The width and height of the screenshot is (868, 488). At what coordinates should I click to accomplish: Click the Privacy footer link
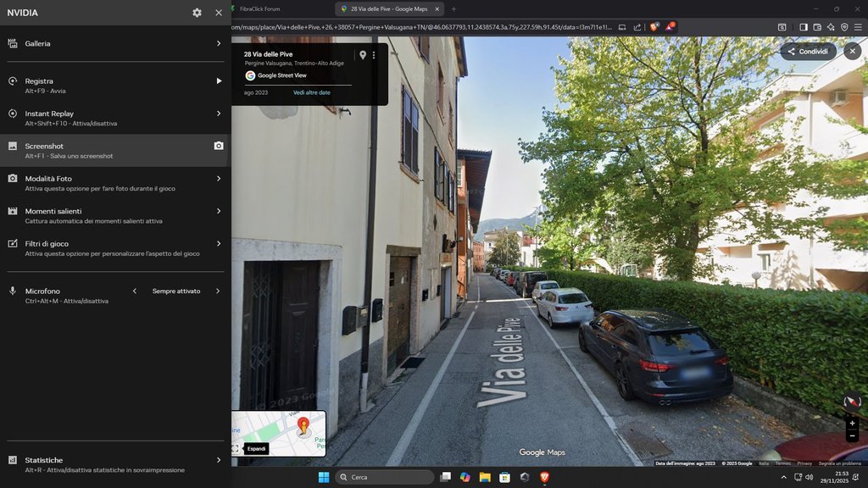[x=804, y=463]
